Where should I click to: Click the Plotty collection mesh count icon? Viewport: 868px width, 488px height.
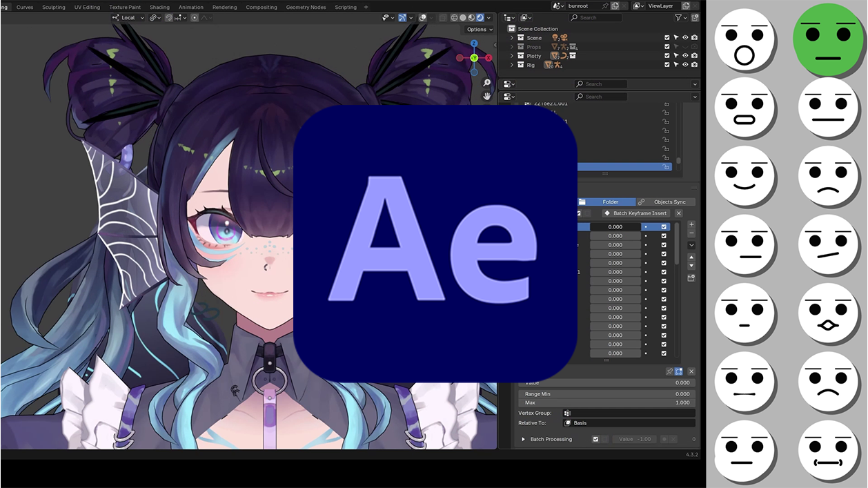tap(554, 56)
